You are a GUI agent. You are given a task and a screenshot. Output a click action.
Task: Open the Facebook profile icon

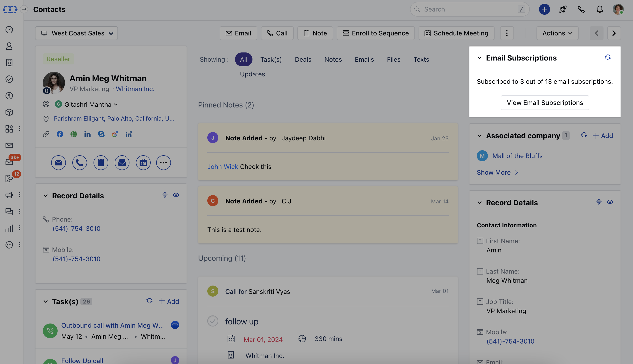click(60, 134)
